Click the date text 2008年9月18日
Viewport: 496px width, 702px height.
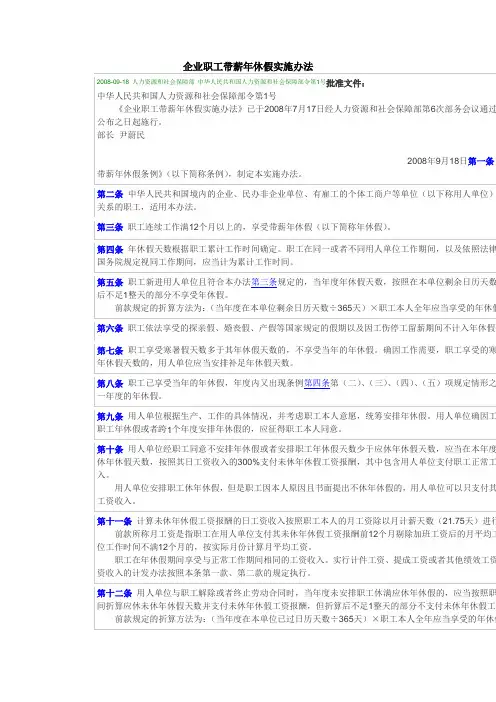[437, 161]
